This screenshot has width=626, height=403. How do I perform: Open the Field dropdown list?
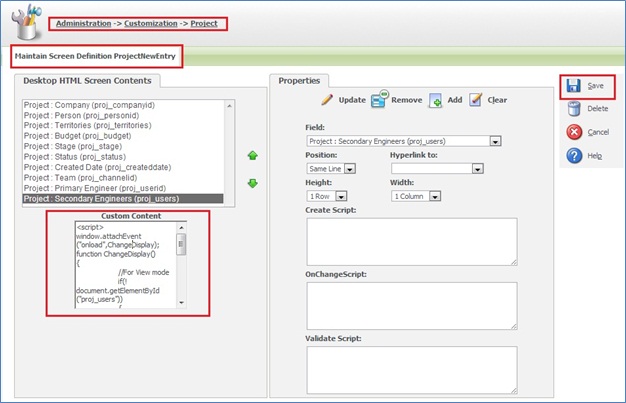tap(495, 141)
